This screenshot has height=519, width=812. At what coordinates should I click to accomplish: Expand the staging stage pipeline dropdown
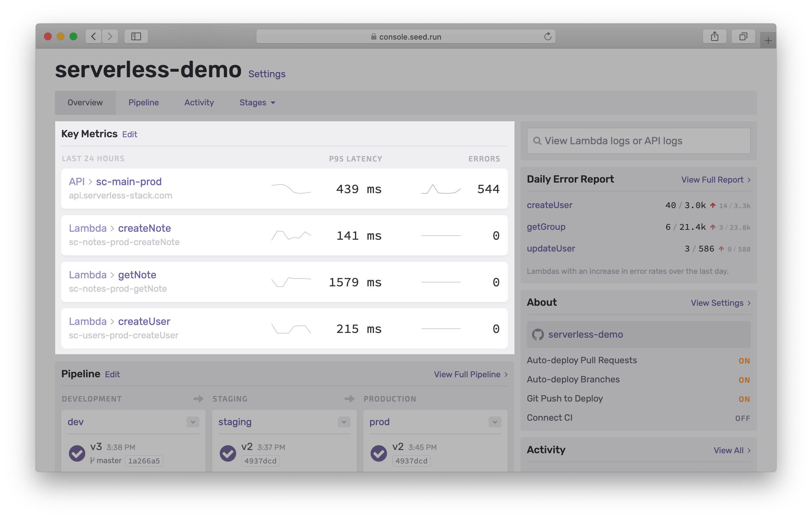tap(344, 421)
